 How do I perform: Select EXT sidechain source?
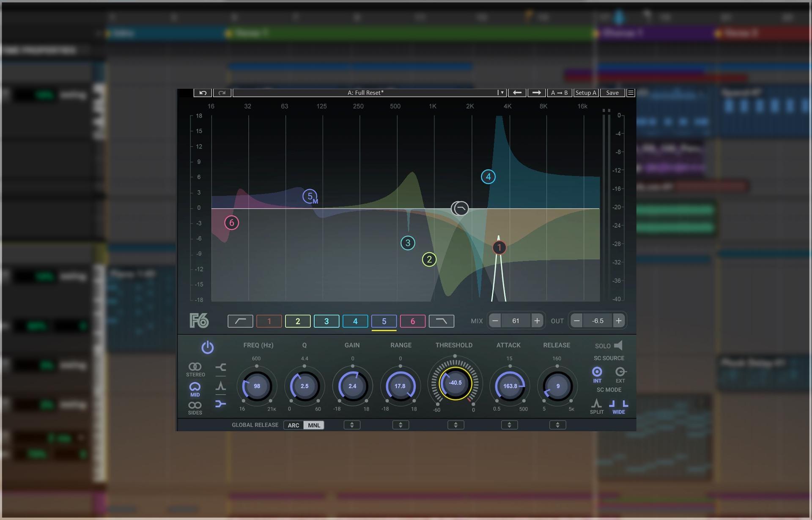pyautogui.click(x=620, y=374)
